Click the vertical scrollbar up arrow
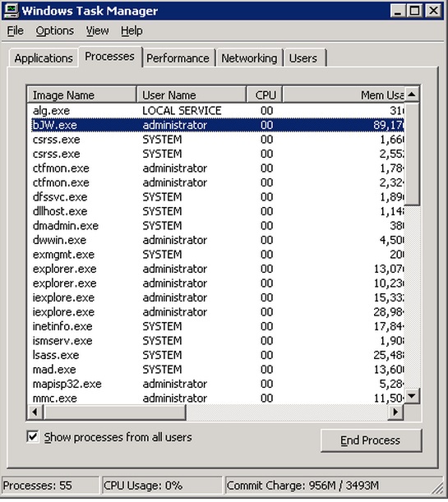 coord(412,94)
